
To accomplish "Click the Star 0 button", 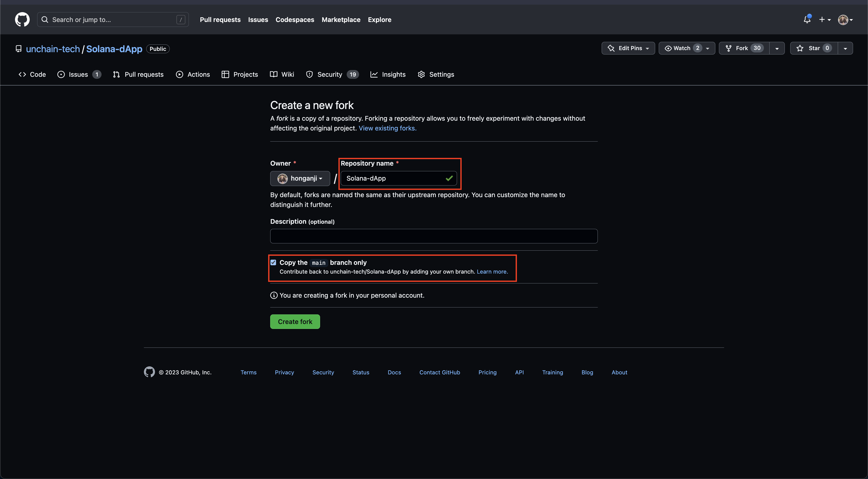I will tap(814, 48).
